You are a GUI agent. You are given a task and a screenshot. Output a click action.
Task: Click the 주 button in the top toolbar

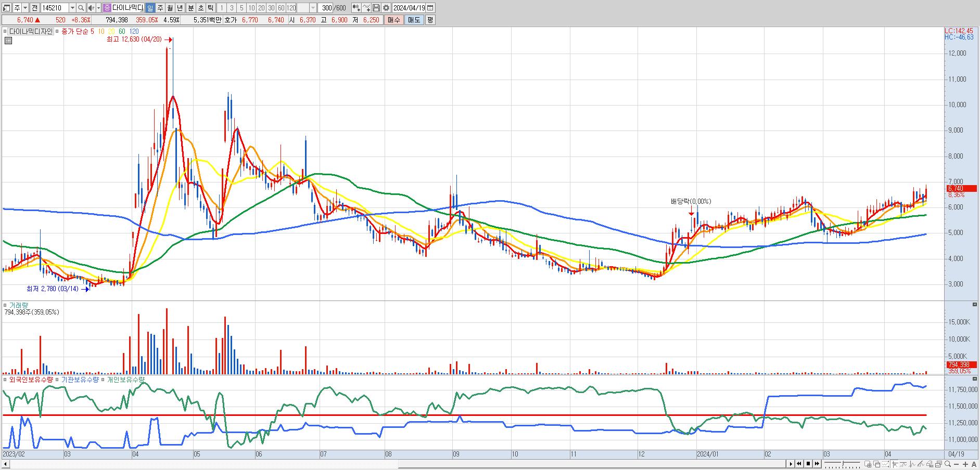17,8
